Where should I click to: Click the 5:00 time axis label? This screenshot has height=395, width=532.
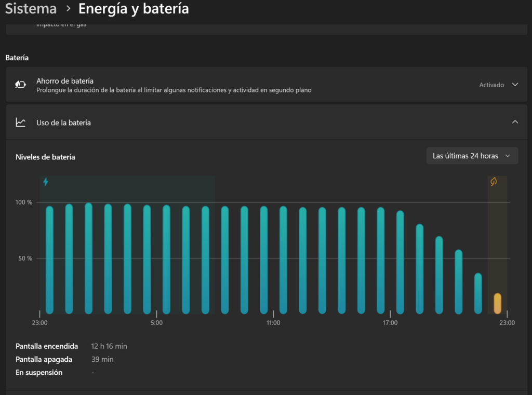pyautogui.click(x=156, y=323)
